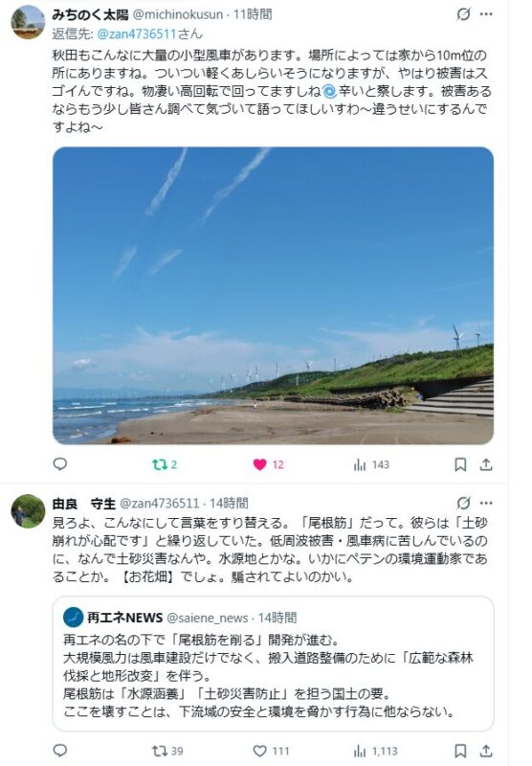This screenshot has width=532, height=766.
Task: Reply to the みちのく太陽 post
Action: pyautogui.click(x=60, y=463)
